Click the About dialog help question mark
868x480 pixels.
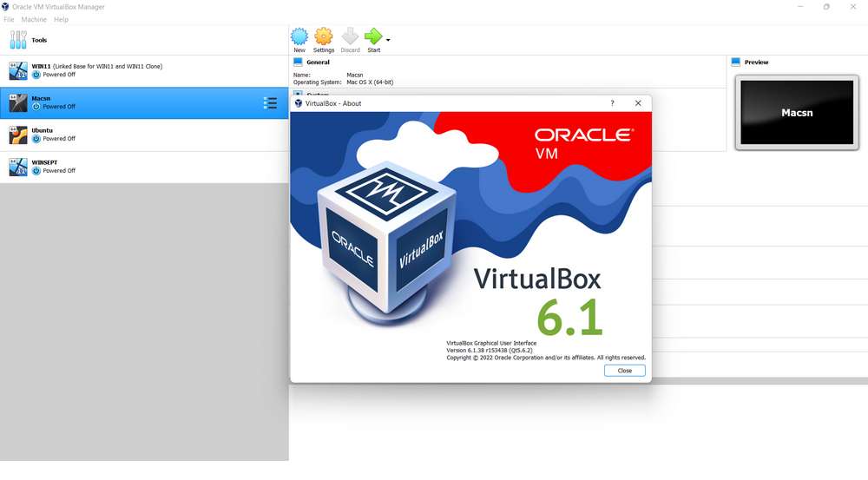[612, 103]
